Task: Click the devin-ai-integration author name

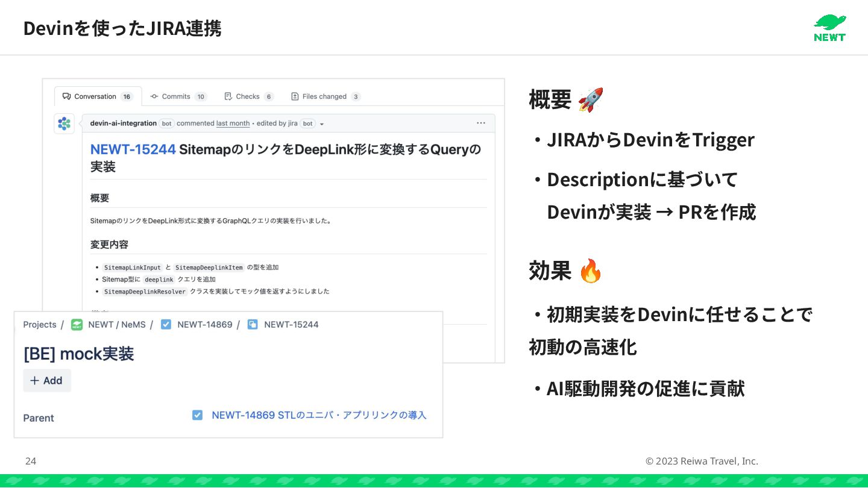Action: 123,123
